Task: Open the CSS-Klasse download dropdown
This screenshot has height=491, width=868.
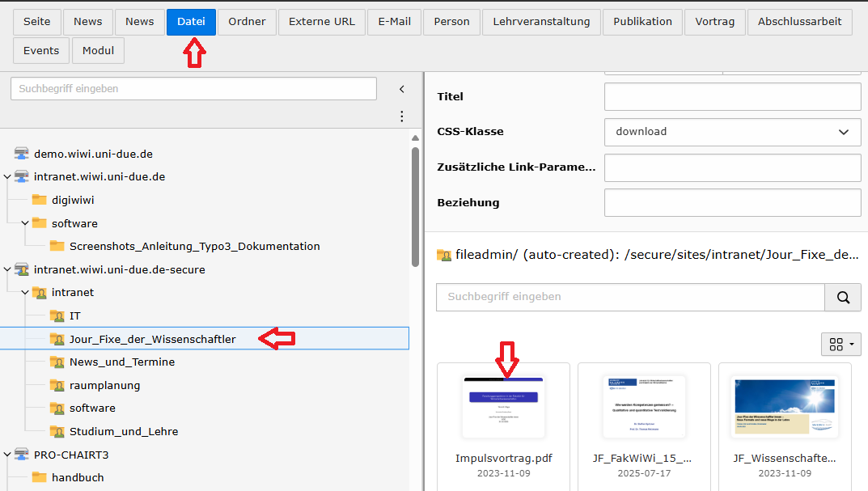Action: [x=732, y=132]
